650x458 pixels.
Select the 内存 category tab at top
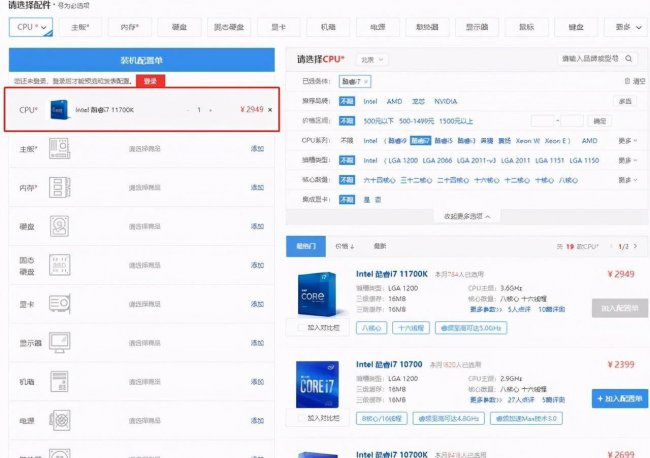130,27
